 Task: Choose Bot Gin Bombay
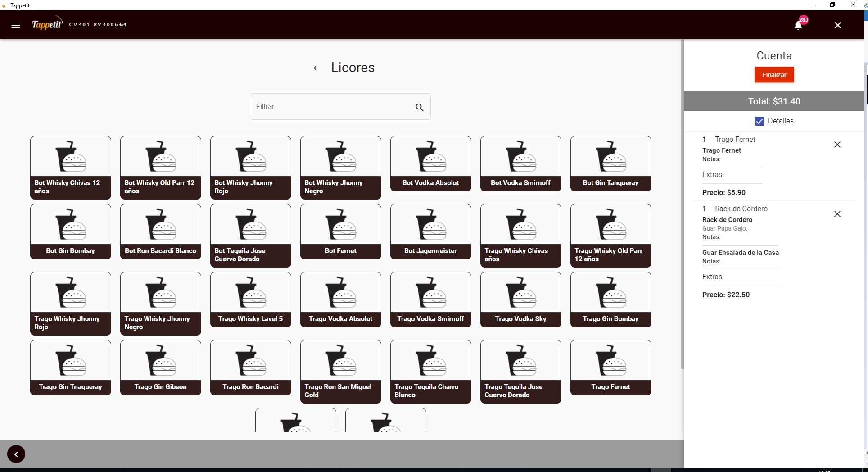71,231
